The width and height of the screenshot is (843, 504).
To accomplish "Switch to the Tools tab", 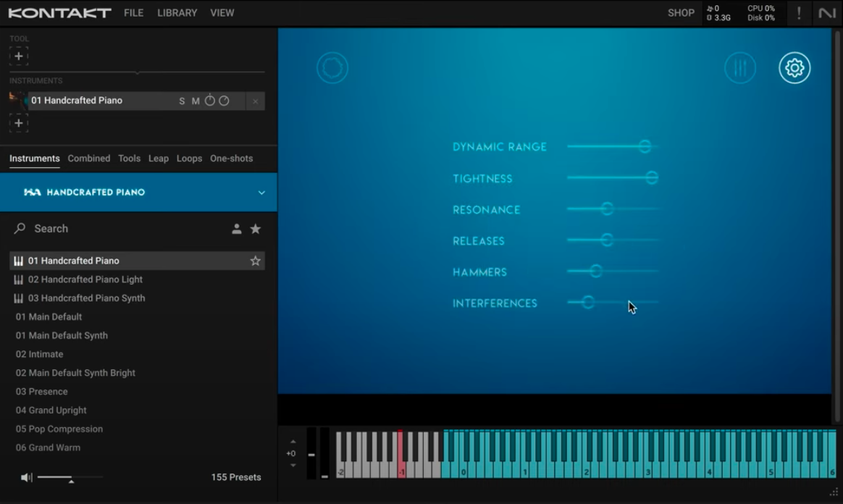I will [x=129, y=159].
